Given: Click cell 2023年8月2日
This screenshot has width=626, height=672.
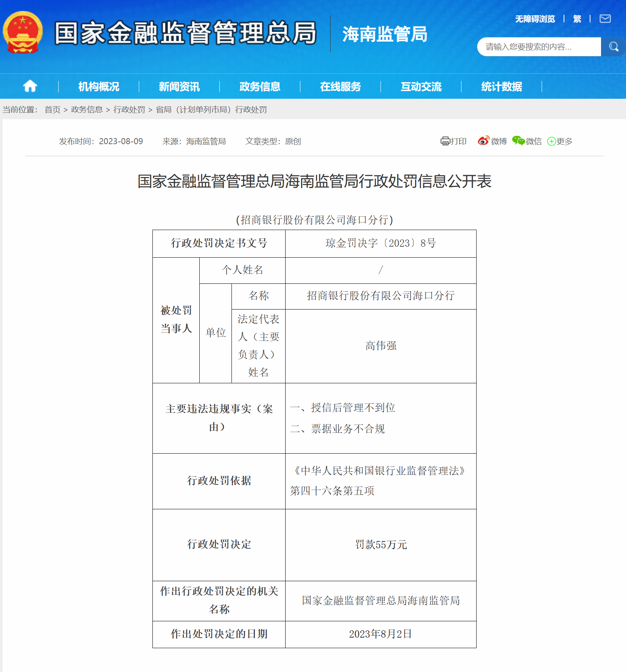Looking at the screenshot, I should pos(381,634).
